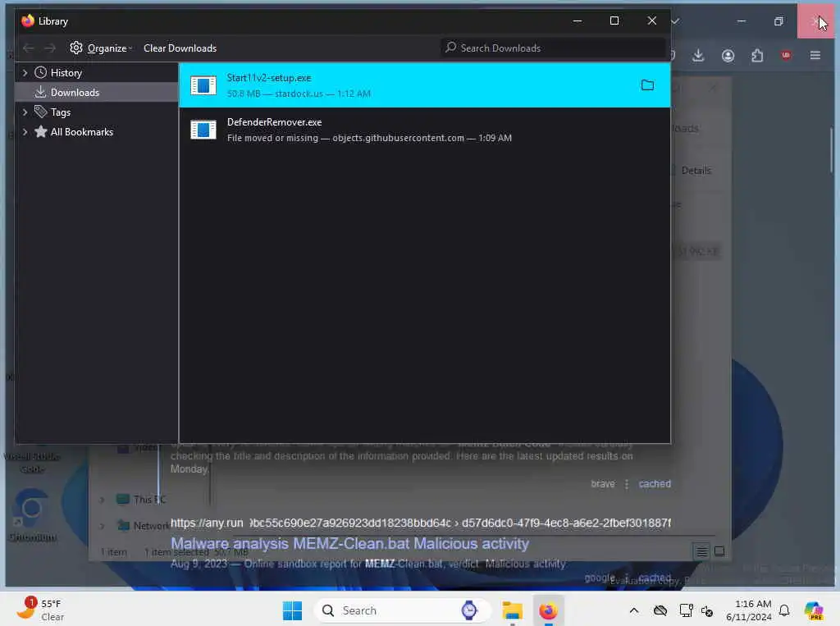Click the brave cached link
The width and height of the screenshot is (840, 626).
(655, 483)
